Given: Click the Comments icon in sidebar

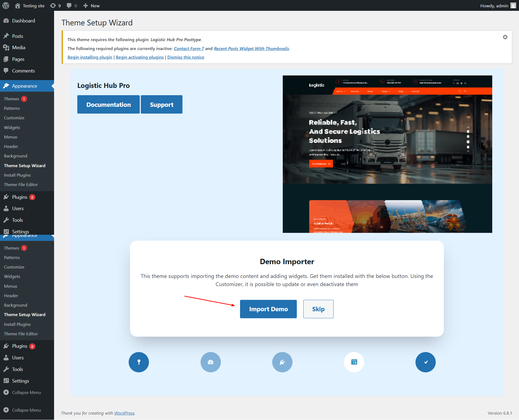Looking at the screenshot, I should coord(6,71).
